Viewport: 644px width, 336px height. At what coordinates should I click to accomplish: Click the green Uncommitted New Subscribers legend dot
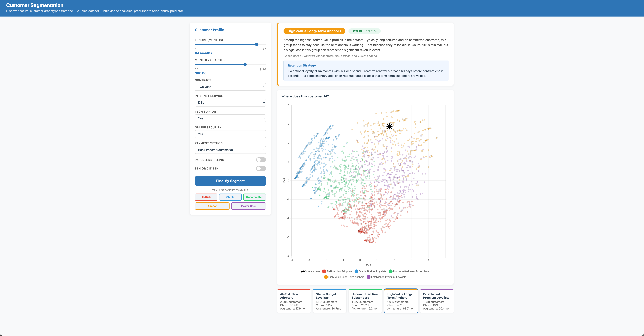point(390,271)
